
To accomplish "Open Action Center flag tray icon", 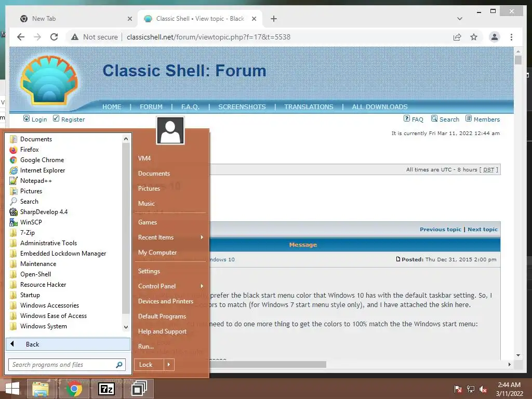I will (x=458, y=389).
